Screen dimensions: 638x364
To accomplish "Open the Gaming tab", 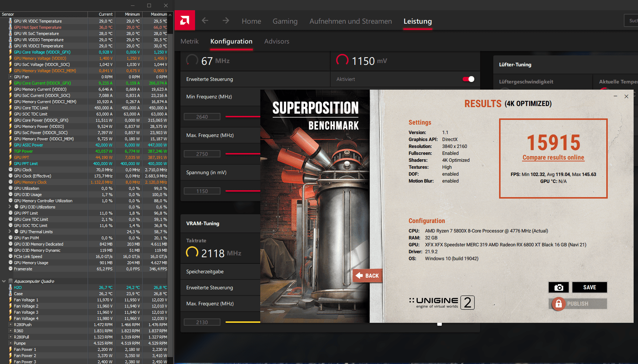I will [285, 21].
